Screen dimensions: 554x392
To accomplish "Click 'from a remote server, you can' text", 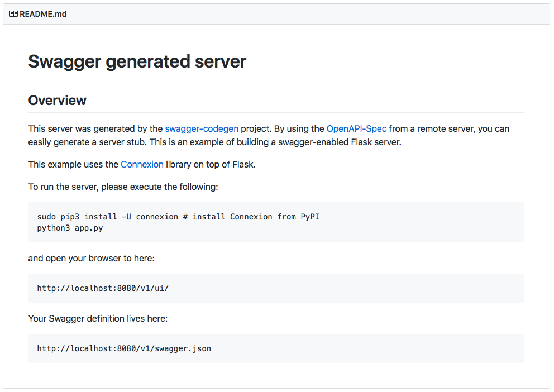I will point(449,128).
